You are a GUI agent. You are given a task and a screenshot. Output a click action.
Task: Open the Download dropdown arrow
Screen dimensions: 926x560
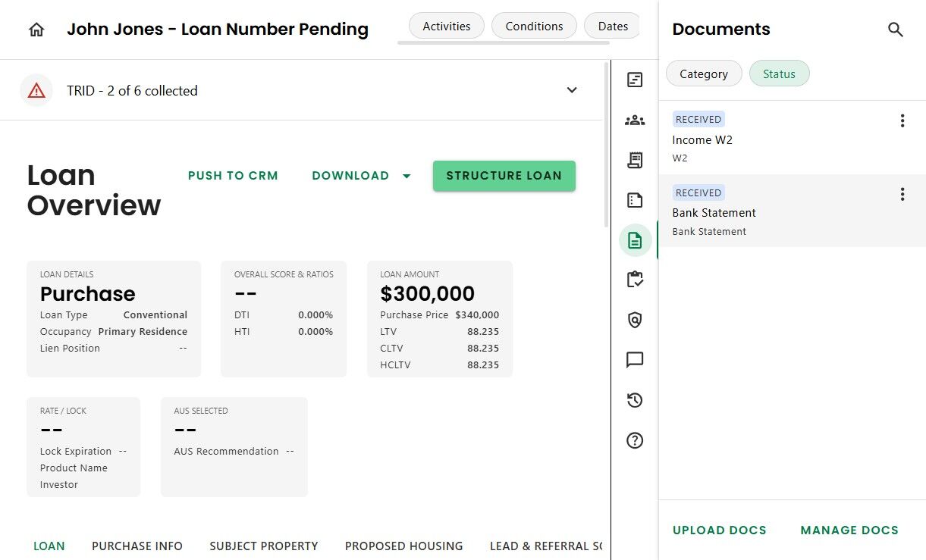coord(406,176)
